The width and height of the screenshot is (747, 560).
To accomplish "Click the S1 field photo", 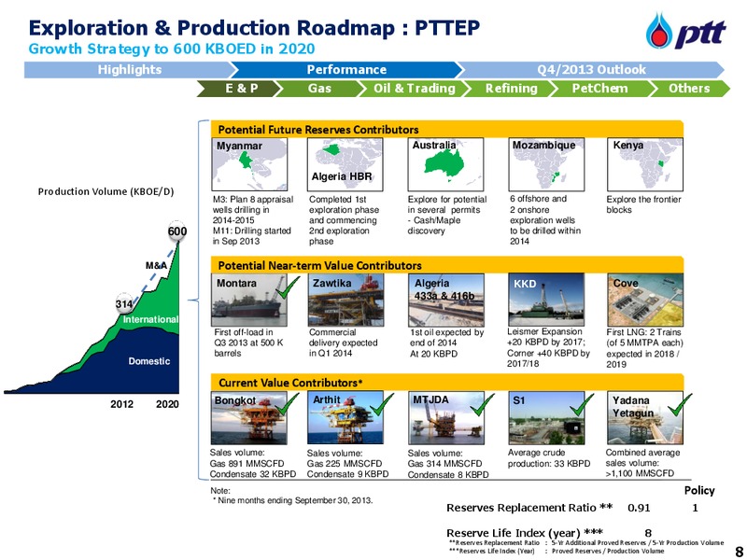I will click(x=546, y=418).
